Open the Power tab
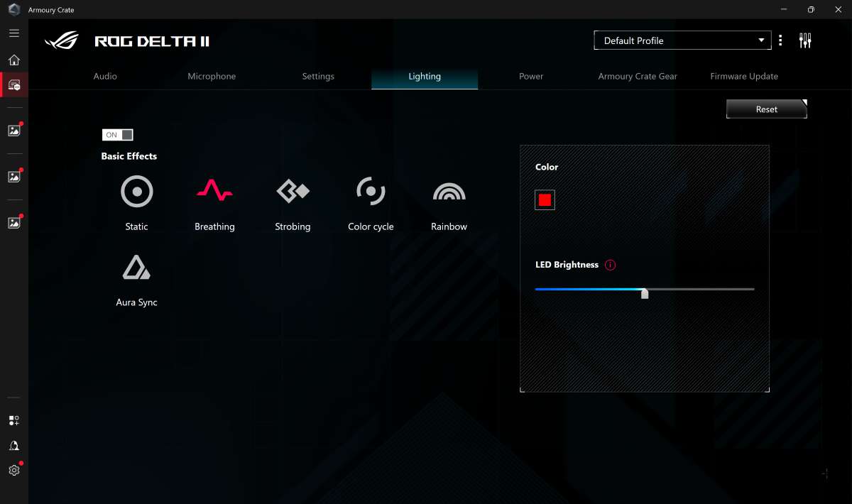Image resolution: width=852 pixels, height=504 pixels. pos(531,76)
